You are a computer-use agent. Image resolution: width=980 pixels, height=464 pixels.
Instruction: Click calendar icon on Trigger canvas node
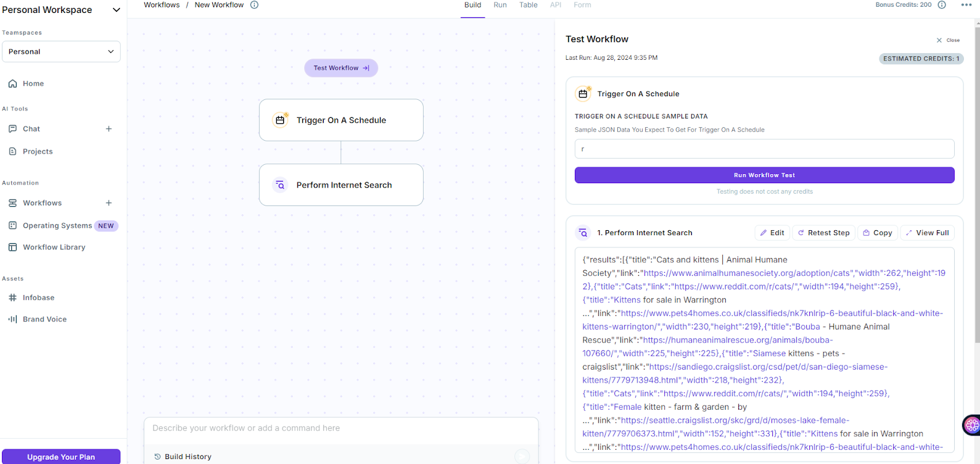point(280,120)
